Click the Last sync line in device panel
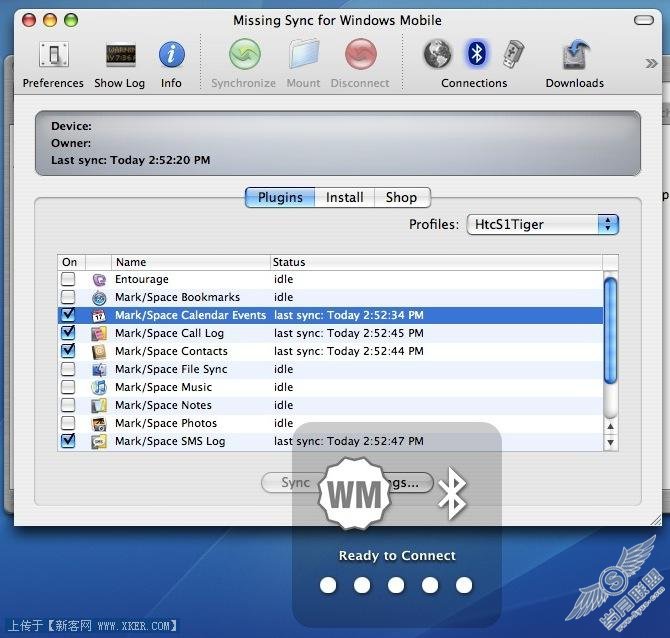 coord(130,160)
